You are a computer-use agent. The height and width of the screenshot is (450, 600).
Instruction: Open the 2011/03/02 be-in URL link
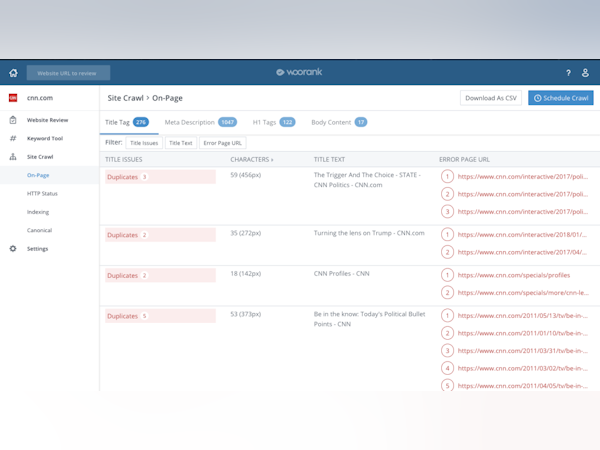tap(522, 368)
